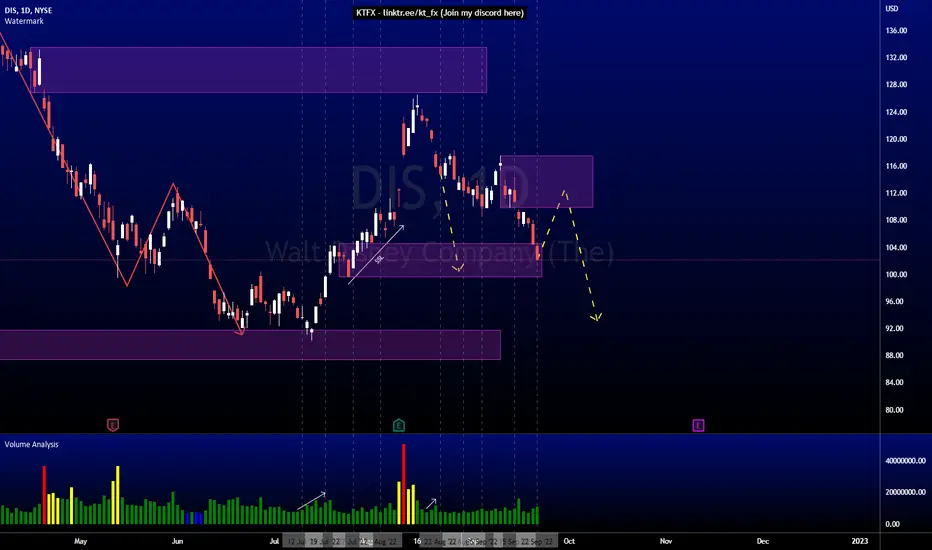Click the 128.00 price axis label
The width and height of the screenshot is (932, 550).
click(896, 84)
